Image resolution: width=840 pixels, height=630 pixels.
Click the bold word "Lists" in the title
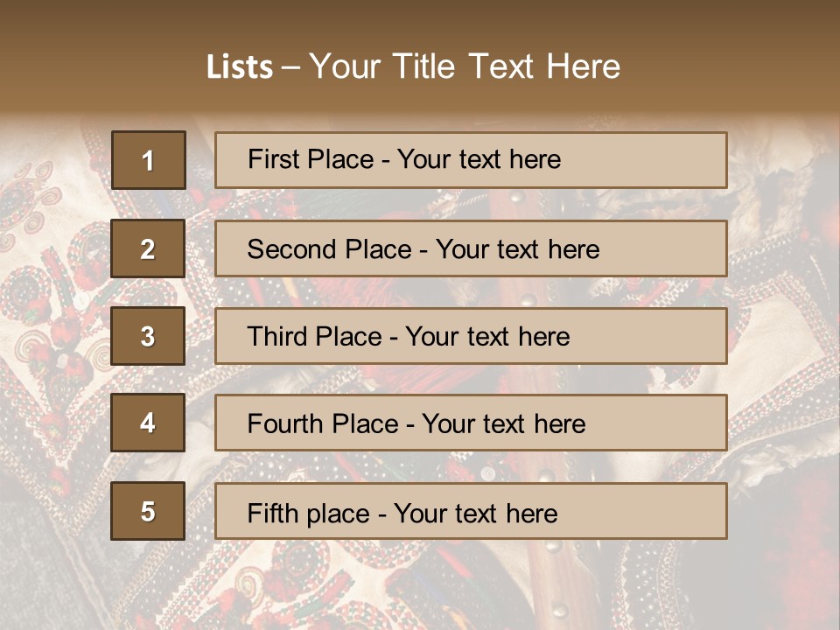click(x=240, y=67)
